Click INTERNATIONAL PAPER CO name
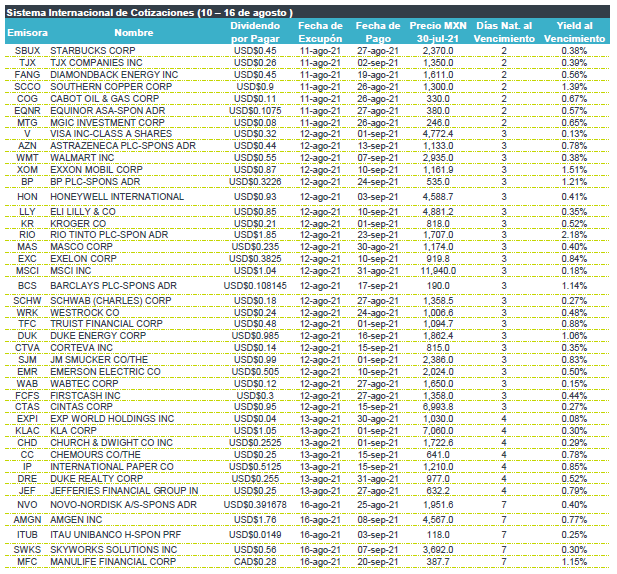The height and width of the screenshot is (574, 617). pos(112,467)
